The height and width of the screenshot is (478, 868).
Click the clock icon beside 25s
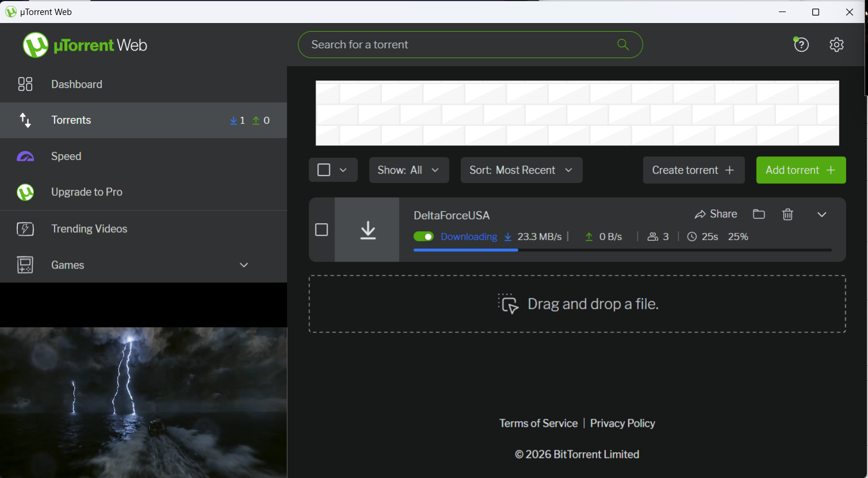pyautogui.click(x=692, y=236)
